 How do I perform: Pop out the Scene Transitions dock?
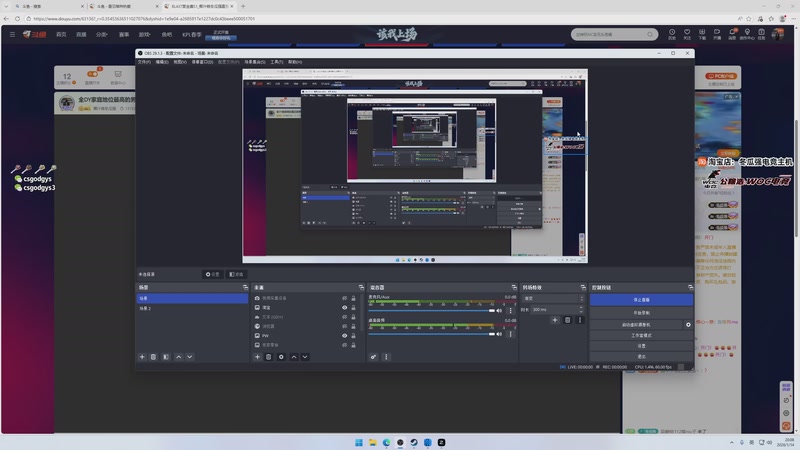(x=583, y=288)
